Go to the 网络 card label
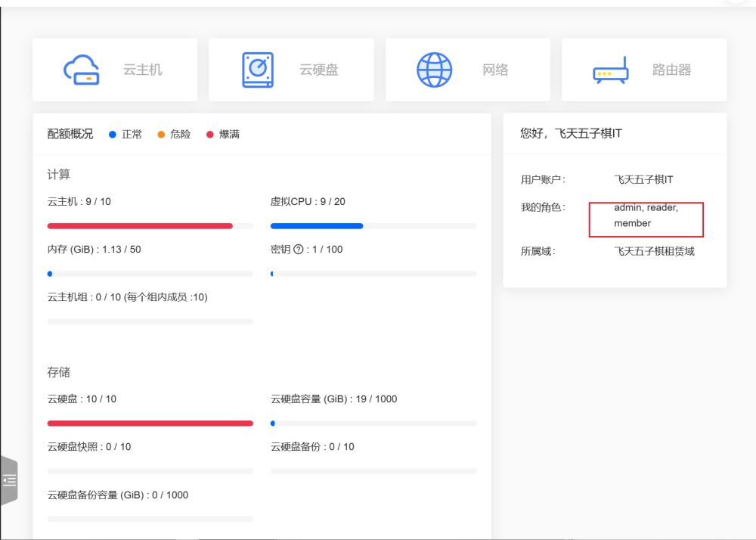 point(494,70)
